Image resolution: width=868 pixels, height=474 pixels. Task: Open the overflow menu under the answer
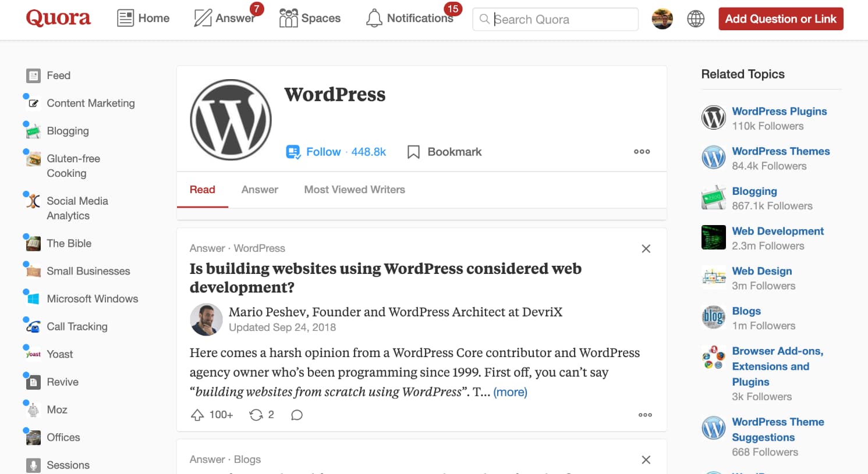tap(644, 415)
